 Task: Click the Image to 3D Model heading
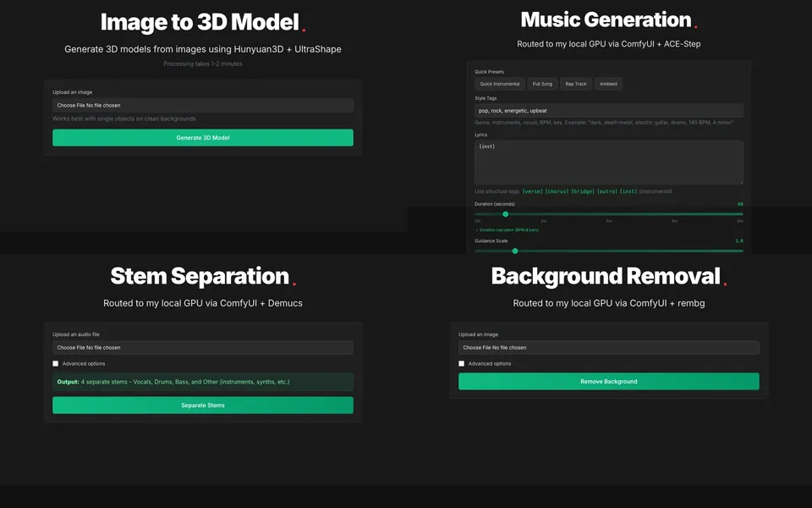pyautogui.click(x=200, y=22)
